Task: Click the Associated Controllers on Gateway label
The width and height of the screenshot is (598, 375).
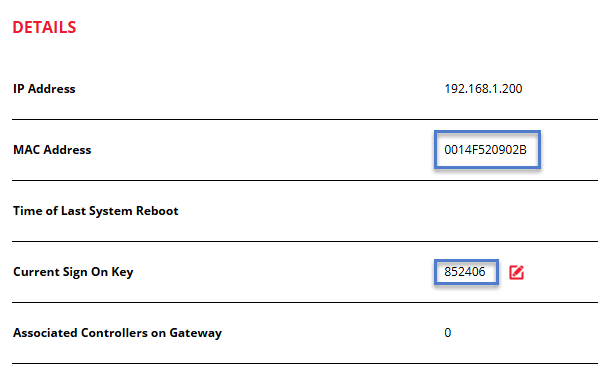Action: 117,333
